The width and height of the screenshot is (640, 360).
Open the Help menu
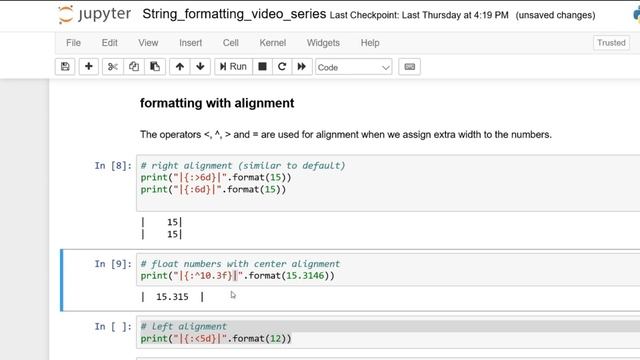coord(370,43)
